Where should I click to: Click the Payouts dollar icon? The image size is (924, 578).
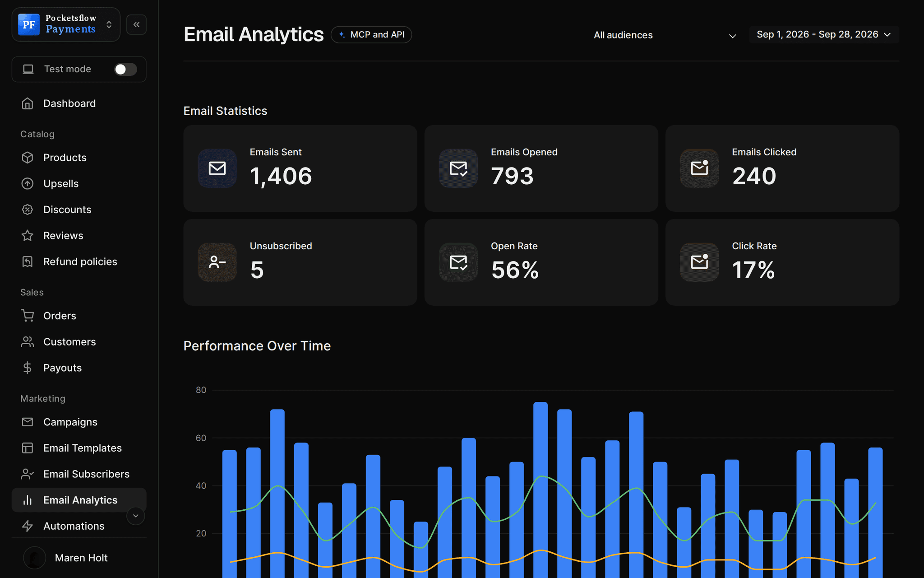(x=28, y=368)
